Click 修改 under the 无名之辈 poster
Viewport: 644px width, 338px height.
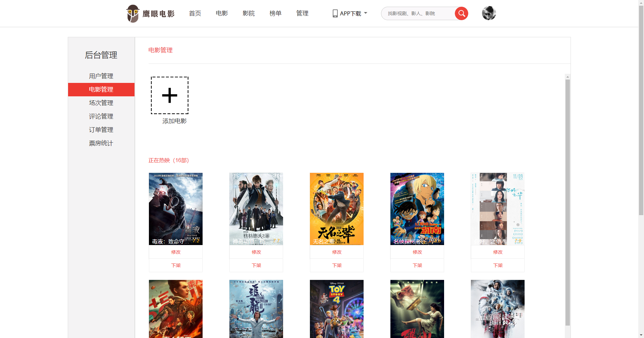[x=337, y=252]
